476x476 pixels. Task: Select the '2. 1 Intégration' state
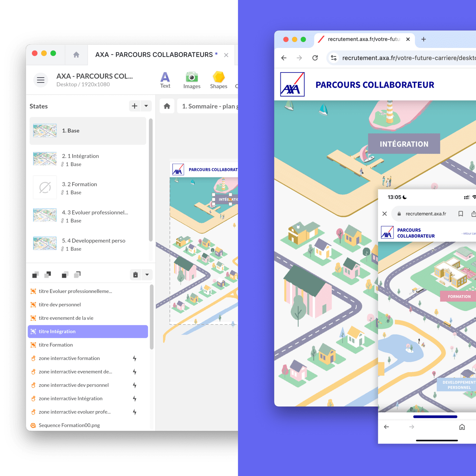pos(88,160)
